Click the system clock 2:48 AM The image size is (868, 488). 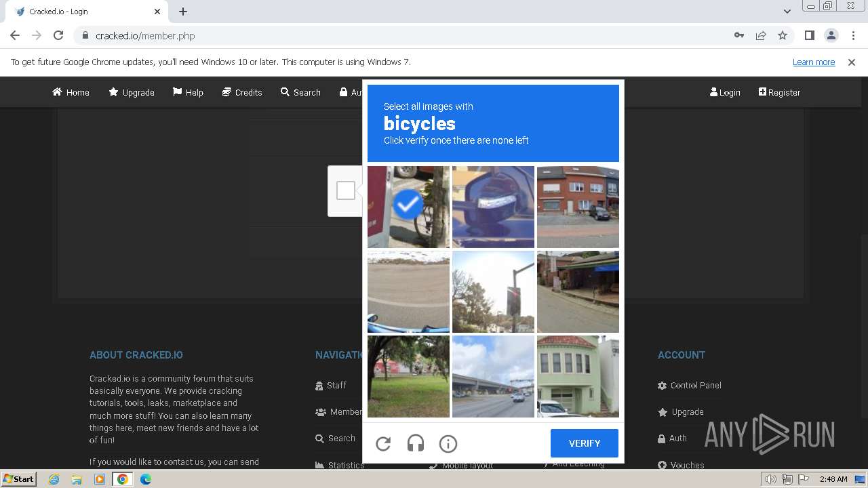click(833, 479)
